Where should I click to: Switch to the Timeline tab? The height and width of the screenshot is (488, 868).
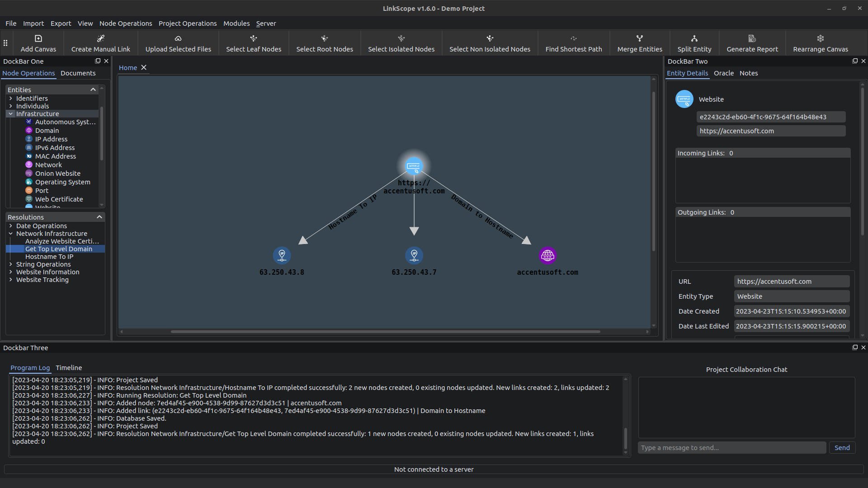point(69,368)
